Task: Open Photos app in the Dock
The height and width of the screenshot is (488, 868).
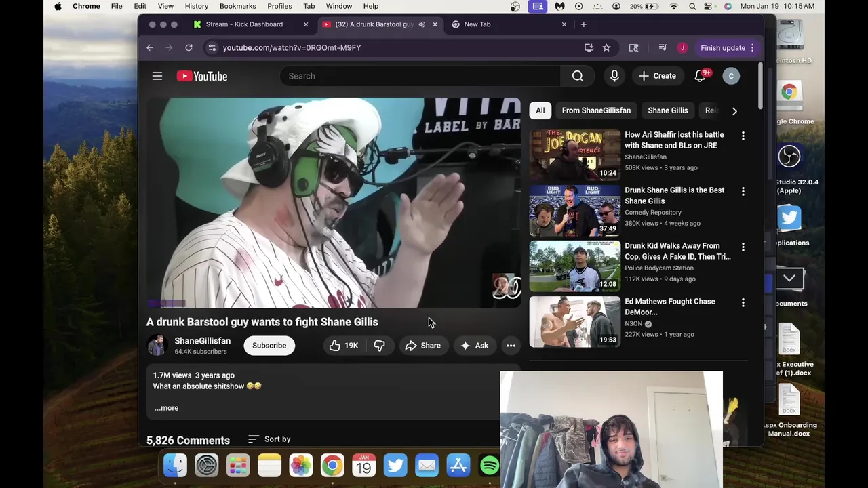Action: (301, 465)
